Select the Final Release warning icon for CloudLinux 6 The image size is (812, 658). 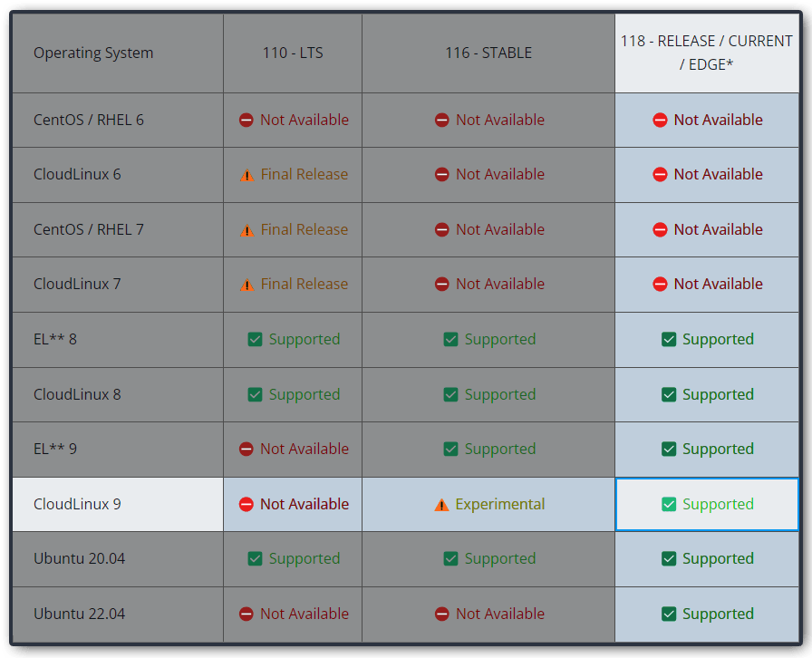coord(246,175)
